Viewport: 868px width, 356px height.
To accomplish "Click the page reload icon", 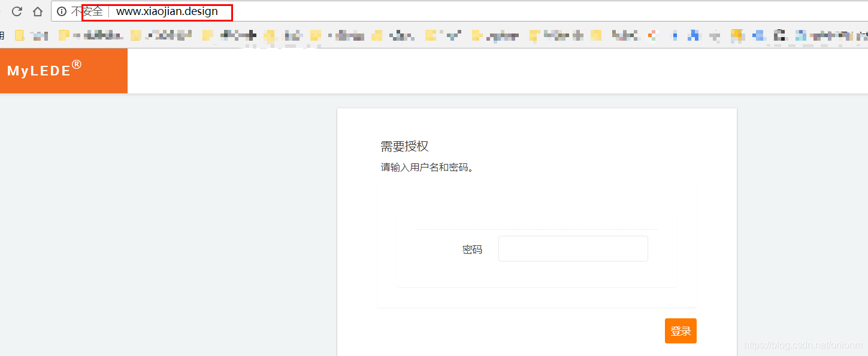I will point(16,11).
